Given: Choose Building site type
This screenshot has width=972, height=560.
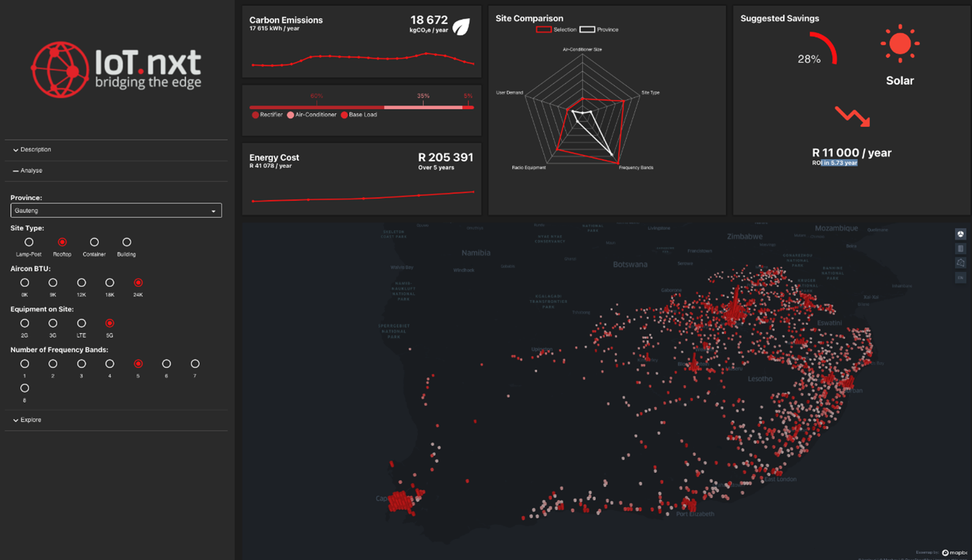Looking at the screenshot, I should point(127,242).
